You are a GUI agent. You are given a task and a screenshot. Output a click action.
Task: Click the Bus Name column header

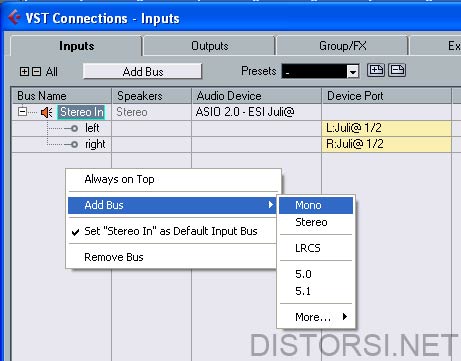pos(61,96)
